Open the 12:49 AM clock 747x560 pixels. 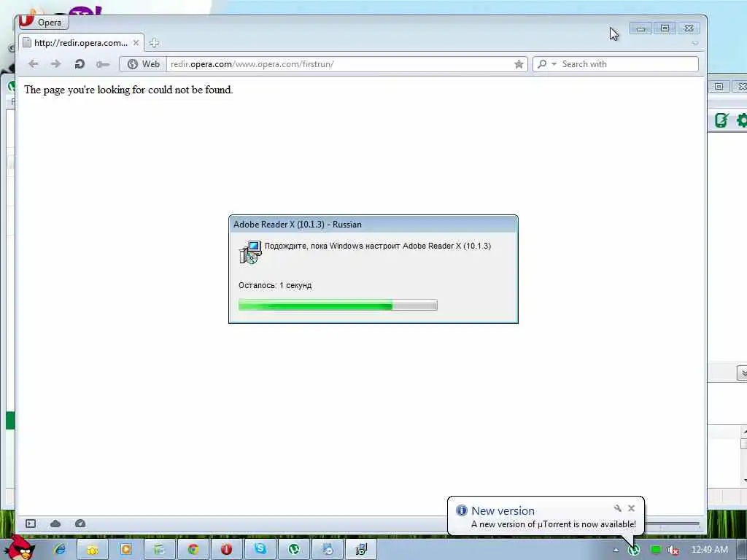[x=709, y=550]
